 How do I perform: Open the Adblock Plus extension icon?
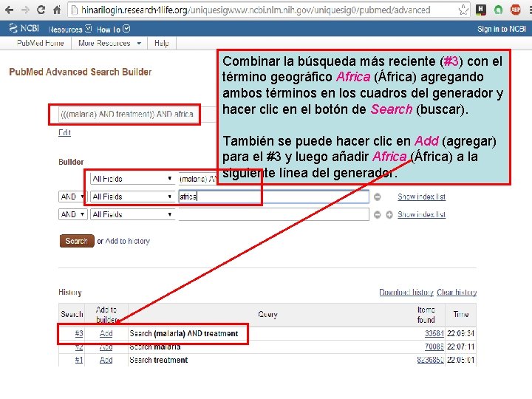click(x=516, y=10)
